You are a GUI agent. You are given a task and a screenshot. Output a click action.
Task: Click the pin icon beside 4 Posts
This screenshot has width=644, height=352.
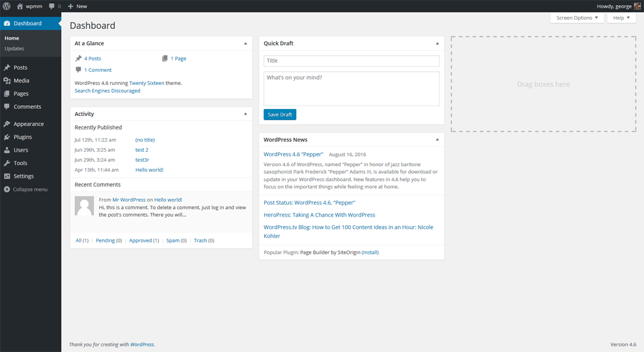click(x=79, y=59)
